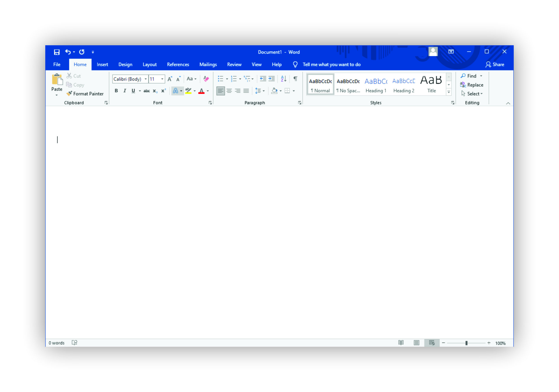Viewport: 559px width, 392px height.
Task: Click the Format Painter brush icon
Action: pyautogui.click(x=69, y=93)
